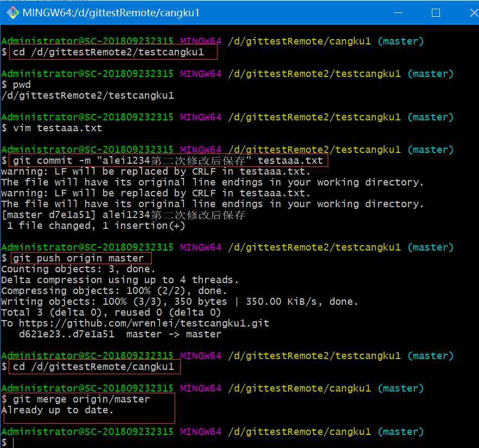Click the "[master d7e1a51]" commit result line
479x448 pixels.
[124, 215]
